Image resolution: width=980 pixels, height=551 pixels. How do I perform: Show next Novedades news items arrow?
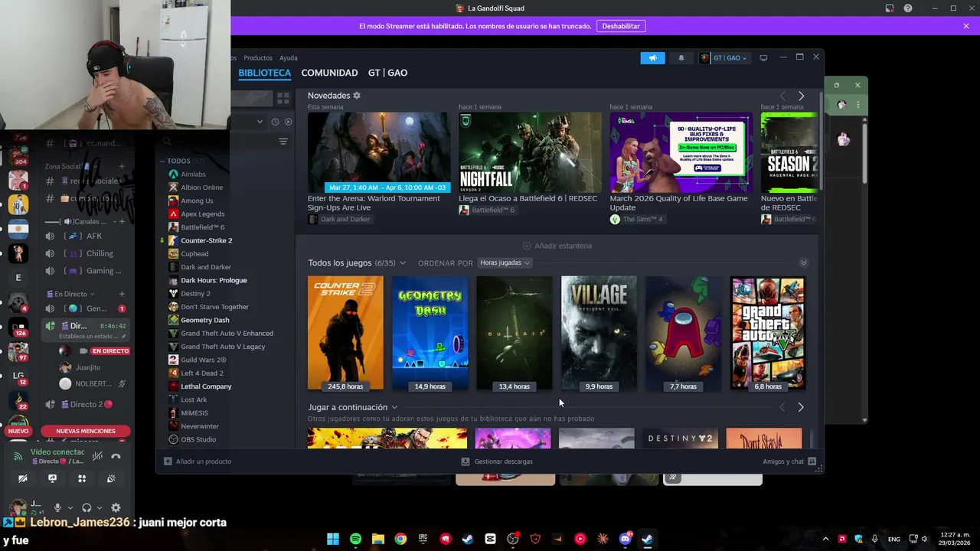[801, 96]
